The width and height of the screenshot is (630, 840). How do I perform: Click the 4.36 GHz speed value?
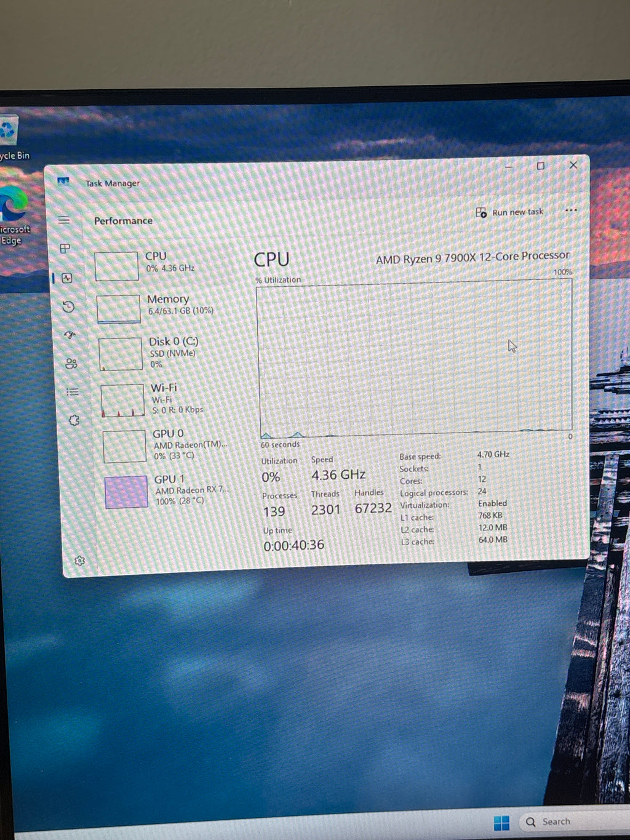coord(338,475)
